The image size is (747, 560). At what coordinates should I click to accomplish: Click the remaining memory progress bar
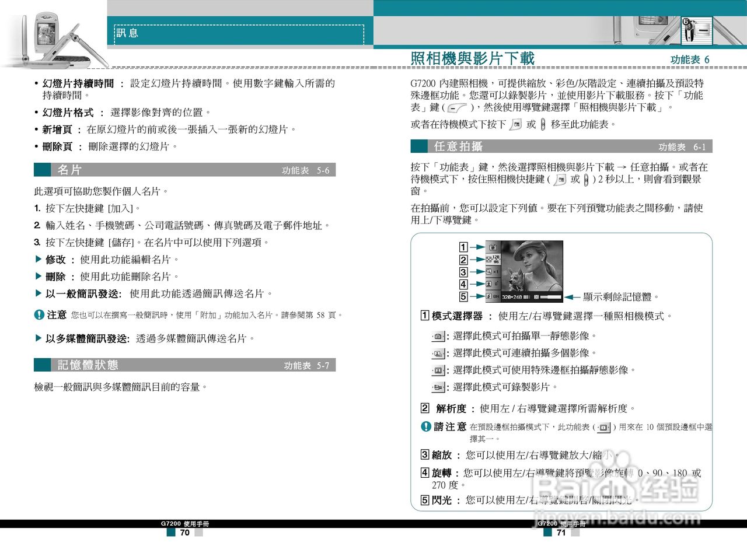coord(550,297)
